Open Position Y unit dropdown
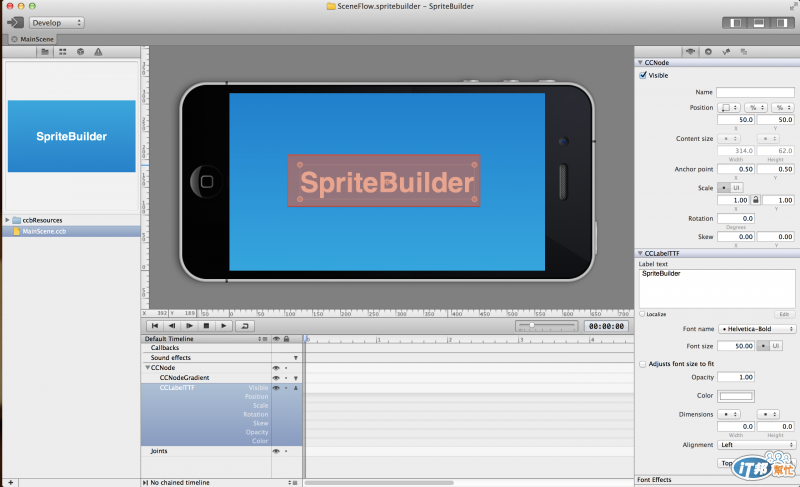This screenshot has height=487, width=800. [x=782, y=108]
